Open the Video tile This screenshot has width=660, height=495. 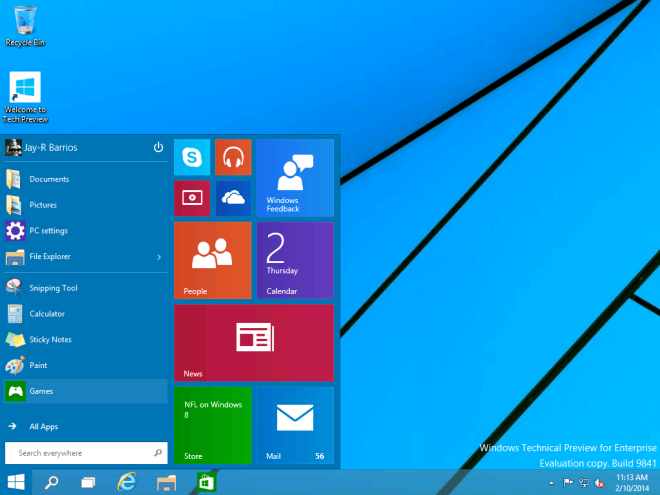point(192,198)
